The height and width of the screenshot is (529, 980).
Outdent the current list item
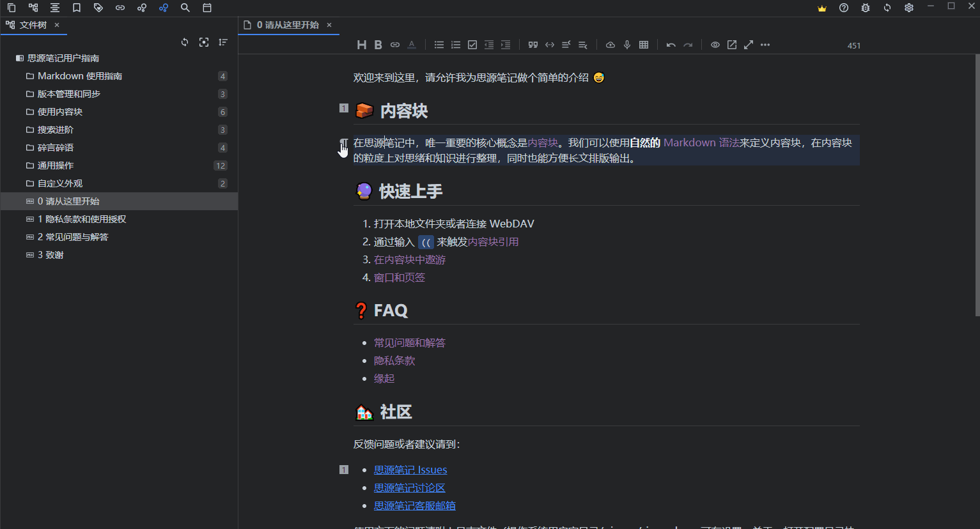[489, 45]
